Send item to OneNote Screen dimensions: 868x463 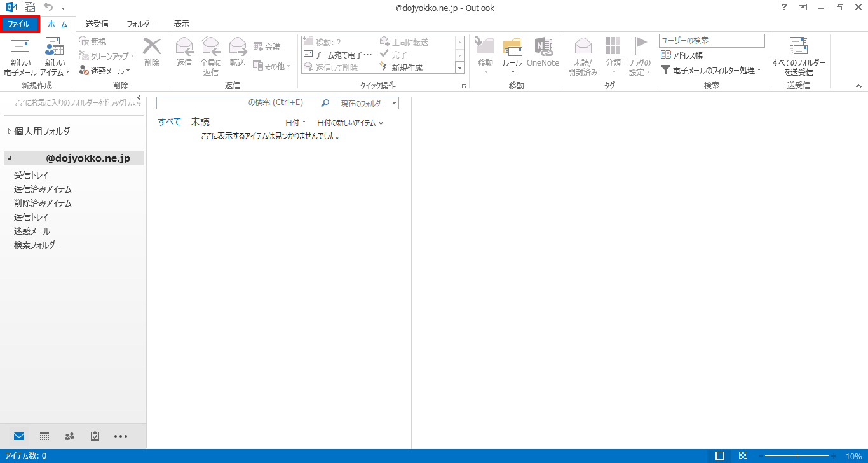tap(543, 52)
